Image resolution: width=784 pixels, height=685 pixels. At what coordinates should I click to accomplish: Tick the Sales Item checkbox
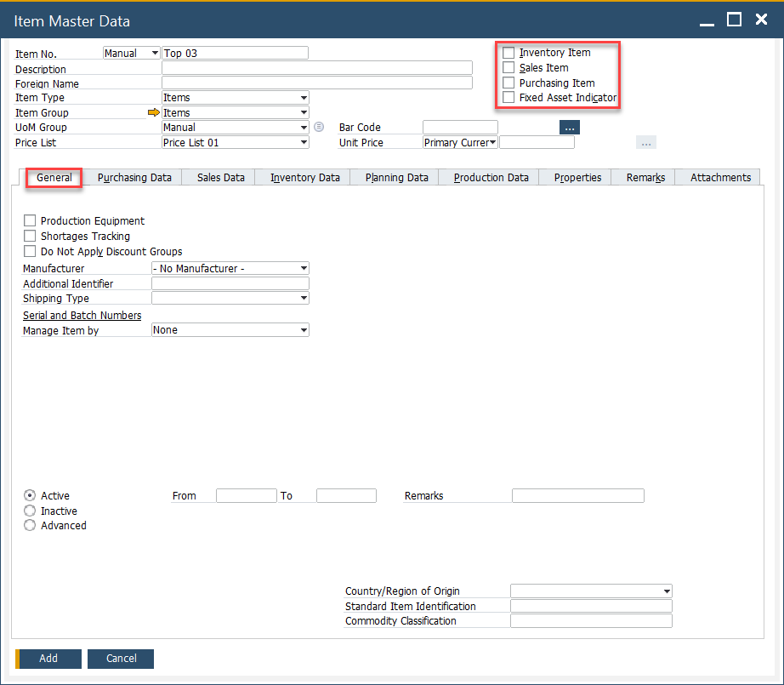pyautogui.click(x=508, y=68)
